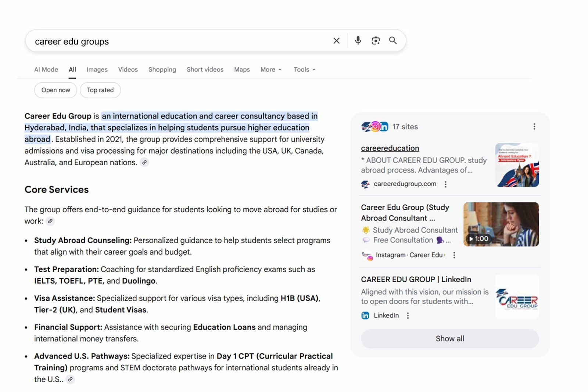Expand the Tools dropdown
This screenshot has width=588, height=392.
[304, 70]
